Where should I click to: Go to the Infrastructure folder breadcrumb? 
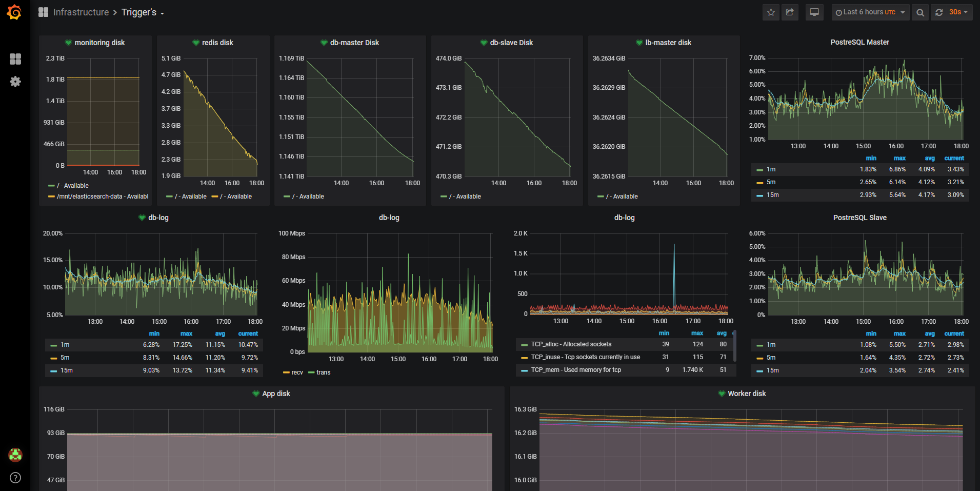81,12
